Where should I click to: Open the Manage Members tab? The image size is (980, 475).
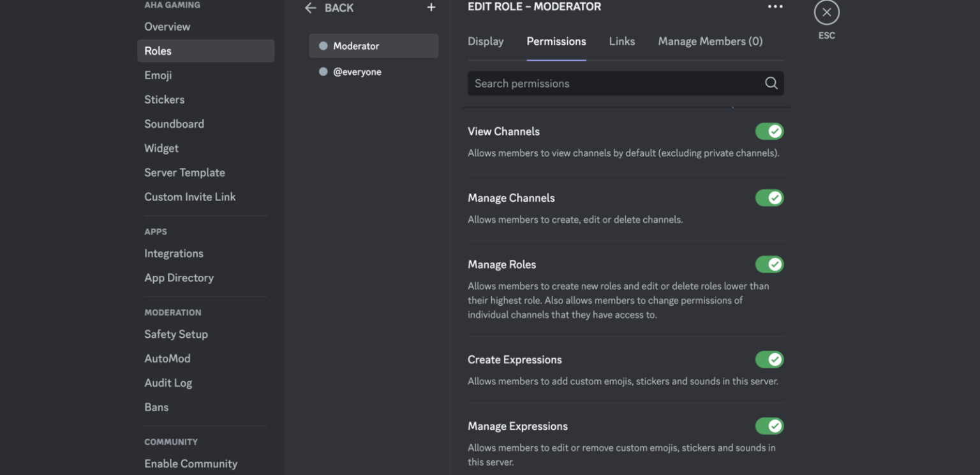coord(709,41)
